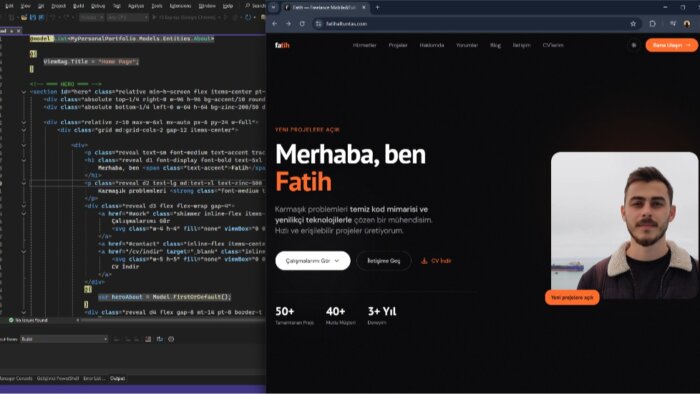Bookmark this page with star icon
700x394 pixels.
(x=633, y=24)
